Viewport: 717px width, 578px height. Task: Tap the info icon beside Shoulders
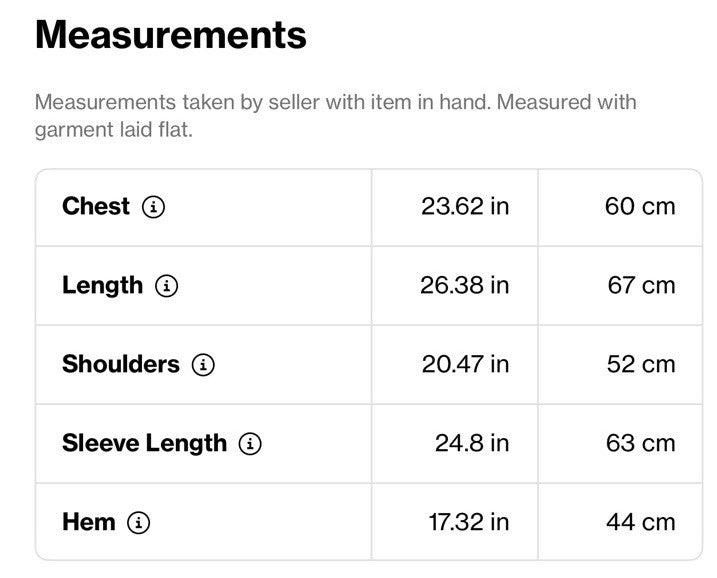tap(203, 365)
